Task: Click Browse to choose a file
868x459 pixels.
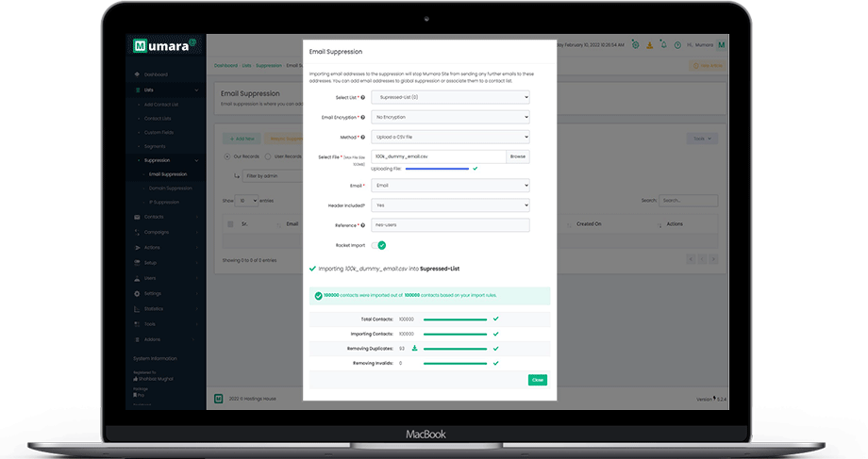Action: (517, 156)
